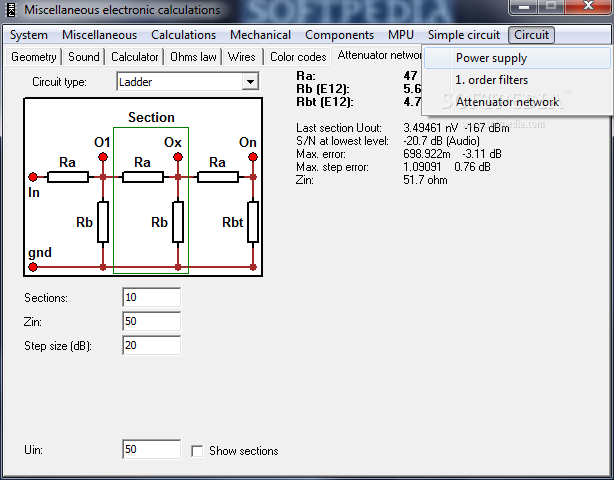
Task: Click the Zin 51.7 ohm result
Action: (425, 180)
